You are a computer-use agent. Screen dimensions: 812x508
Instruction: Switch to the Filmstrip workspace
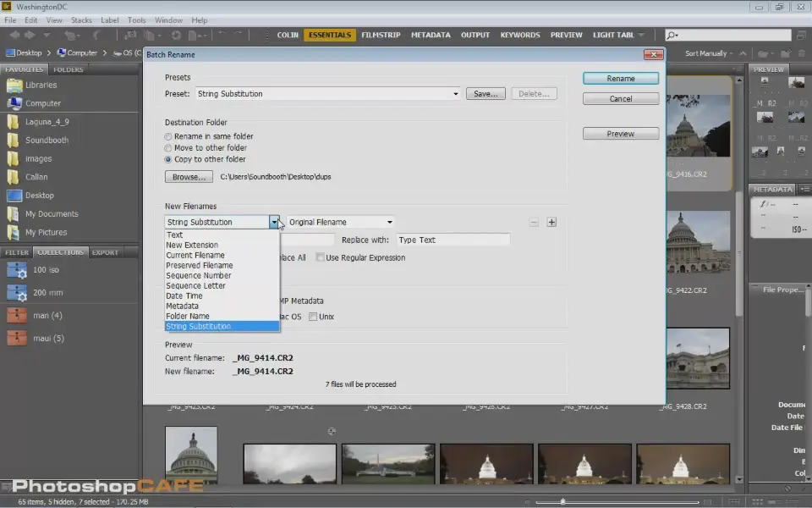tap(381, 35)
